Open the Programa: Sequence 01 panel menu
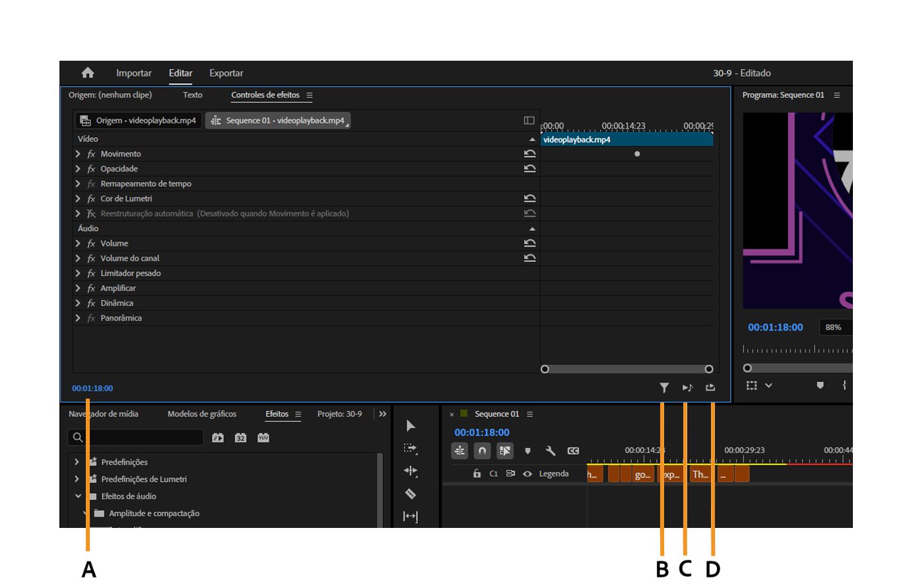This screenshot has height=588, width=911. (x=837, y=96)
